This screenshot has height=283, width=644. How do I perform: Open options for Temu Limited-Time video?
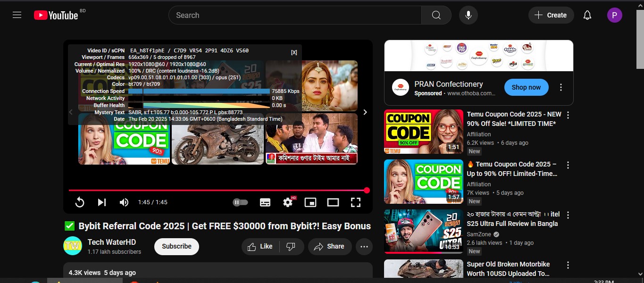click(x=568, y=165)
